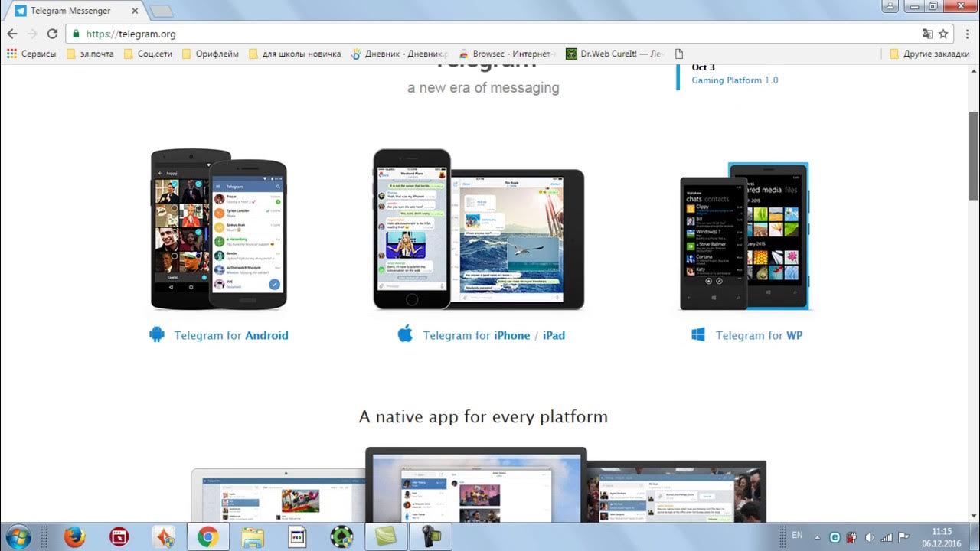This screenshot has width=980, height=551.
Task: Open the Windows Start menu
Action: (x=17, y=536)
